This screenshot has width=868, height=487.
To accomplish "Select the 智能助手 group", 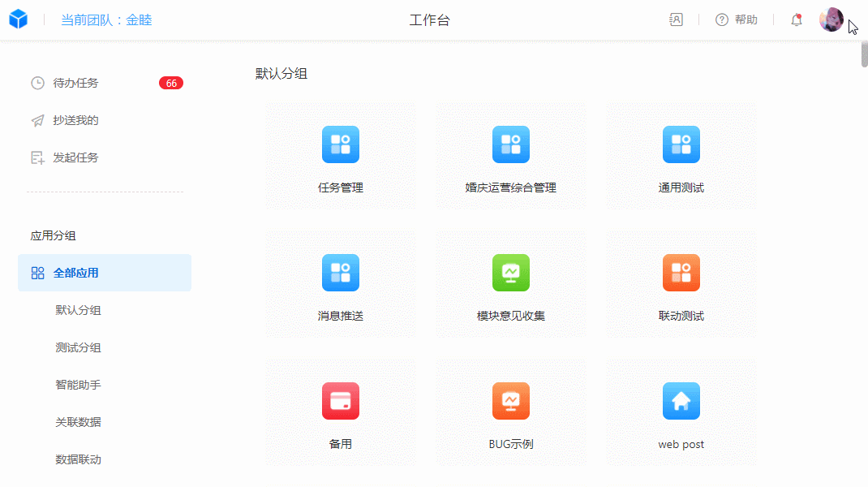I will 78,385.
